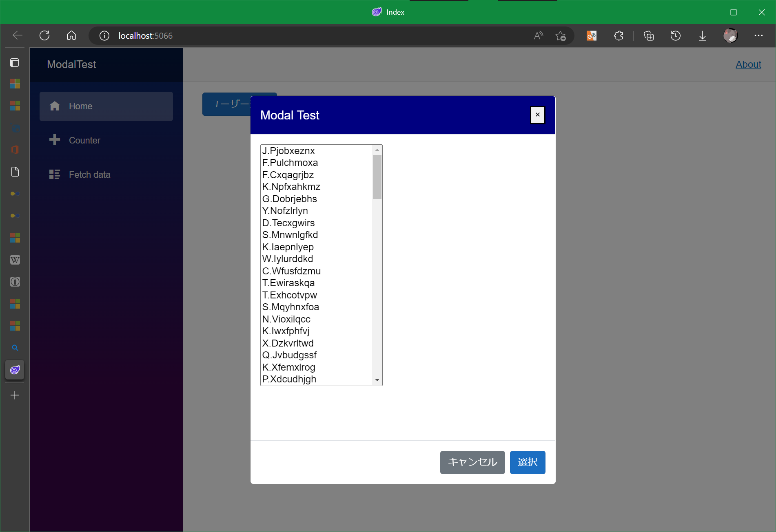Image resolution: width=776 pixels, height=532 pixels.
Task: Select T.Ewiraskqa in the list
Action: tap(317, 283)
